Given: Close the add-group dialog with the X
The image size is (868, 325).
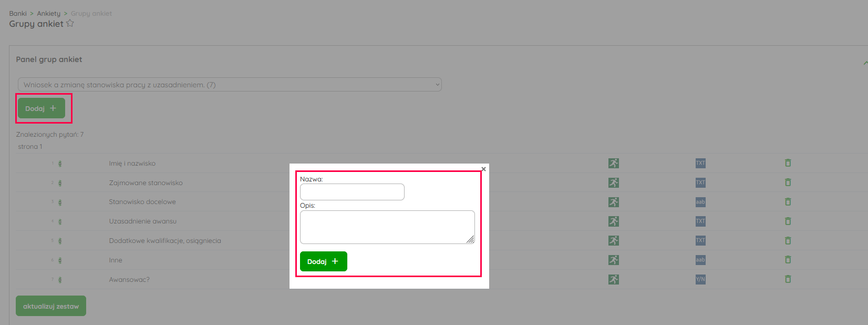Looking at the screenshot, I should 483,169.
